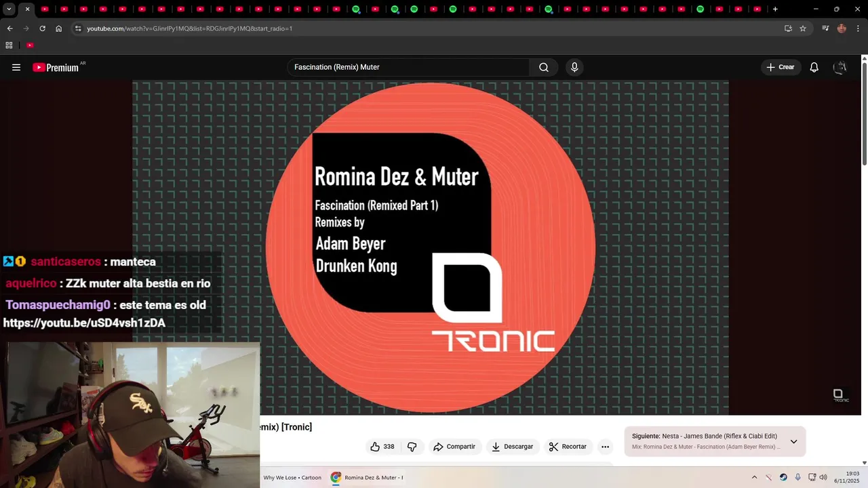Image resolution: width=868 pixels, height=488 pixels.
Task: Open volume speaker icon in system tray
Action: [x=824, y=478]
